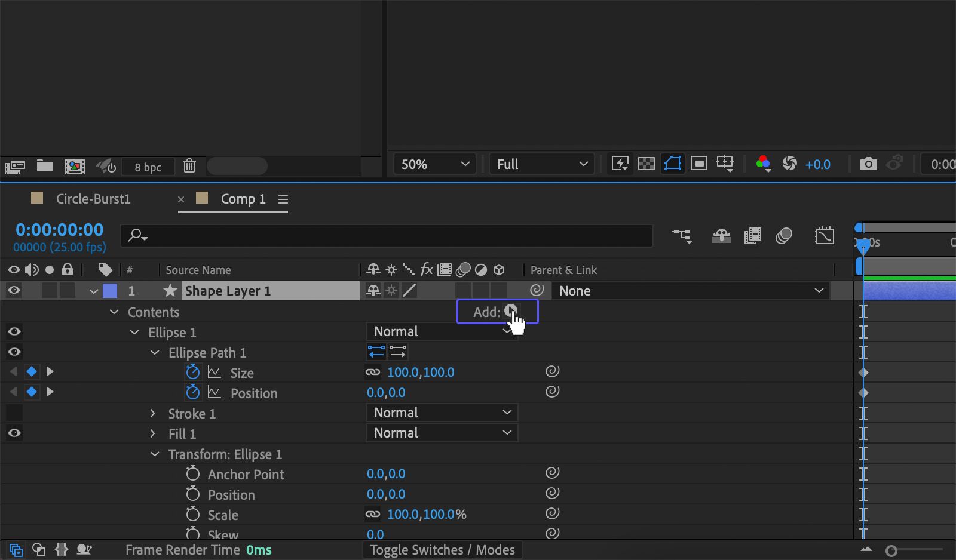956x560 pixels.
Task: Show the Stroke 1 layer visibility
Action: pos(14,413)
